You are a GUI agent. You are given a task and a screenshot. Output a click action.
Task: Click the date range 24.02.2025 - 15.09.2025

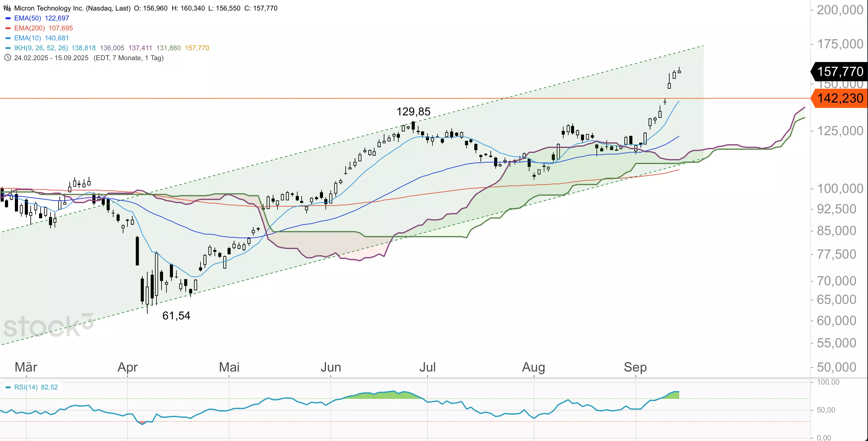(x=51, y=58)
